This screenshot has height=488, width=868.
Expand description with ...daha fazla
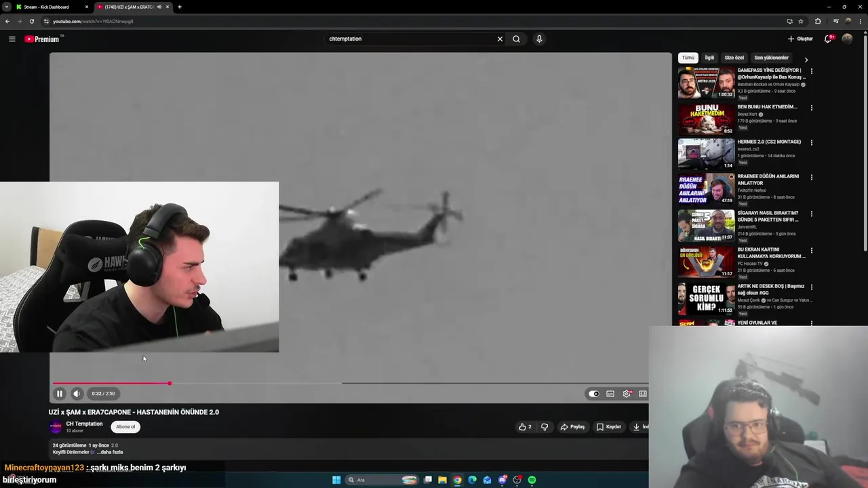click(110, 452)
